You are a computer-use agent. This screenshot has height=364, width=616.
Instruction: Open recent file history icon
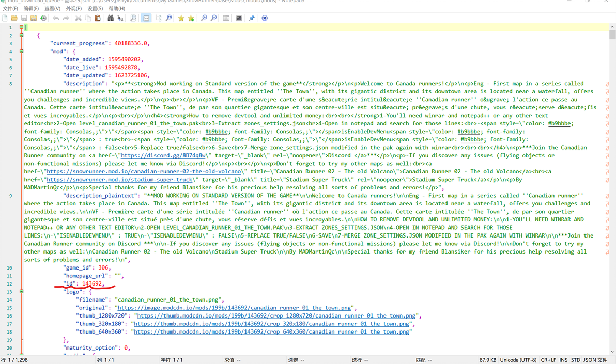coord(43,18)
